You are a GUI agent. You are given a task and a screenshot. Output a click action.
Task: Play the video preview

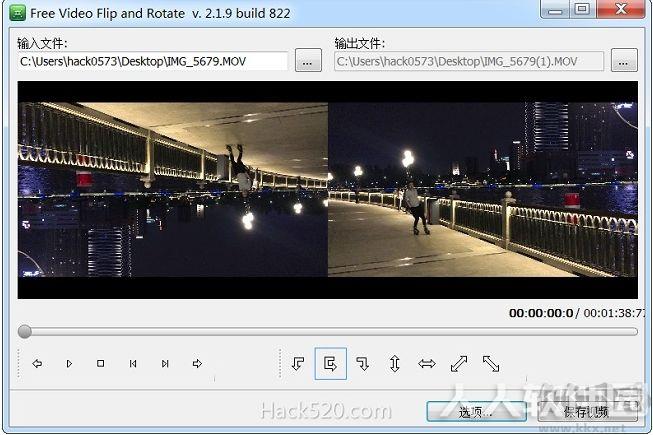pos(69,363)
